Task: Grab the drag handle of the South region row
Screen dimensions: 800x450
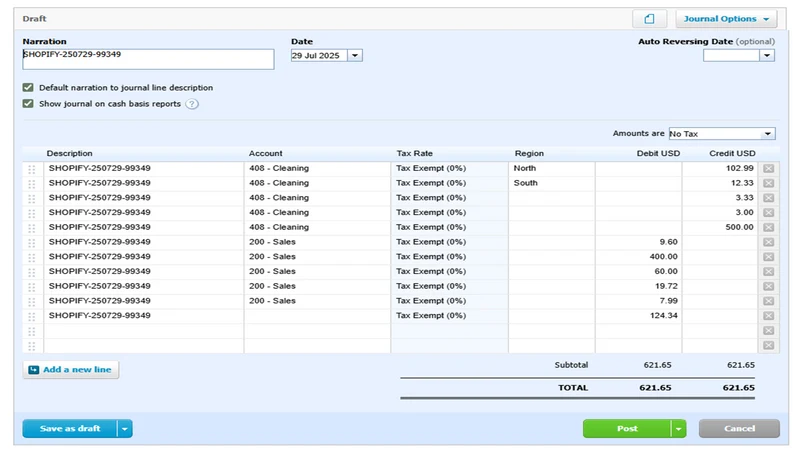Action: 32,184
